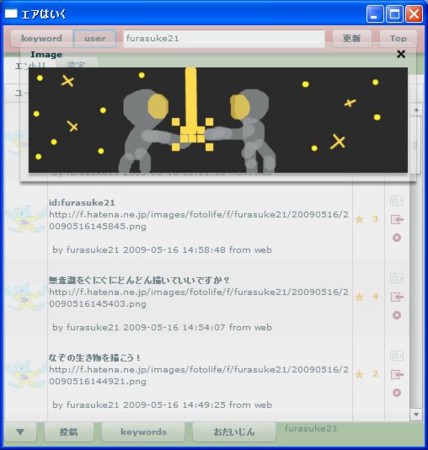This screenshot has height=450, width=428.
Task: Click the 更新 refresh button
Action: pyautogui.click(x=352, y=38)
